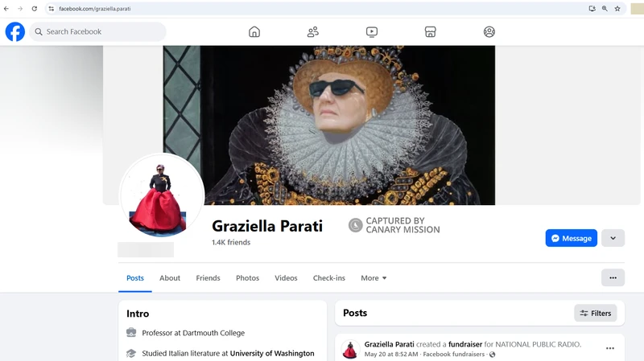
Task: Click the 'Graziella Parati' profile name heading
Action: (x=267, y=226)
